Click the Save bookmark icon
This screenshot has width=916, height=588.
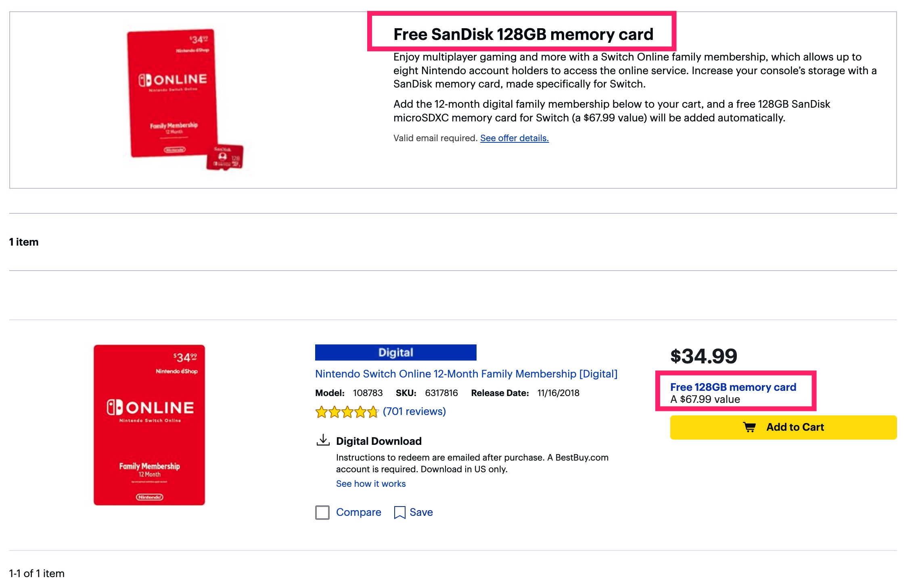(399, 512)
